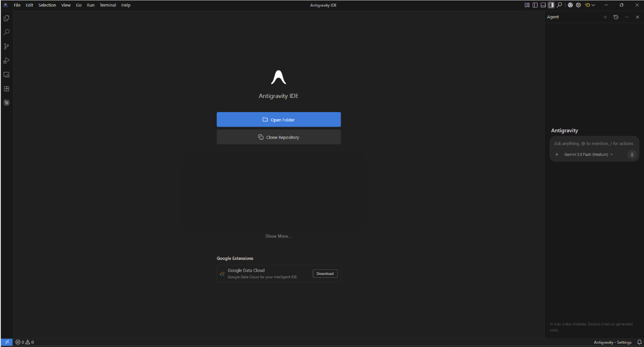The height and width of the screenshot is (347, 644).
Task: Open the Terminal menu
Action: [108, 5]
